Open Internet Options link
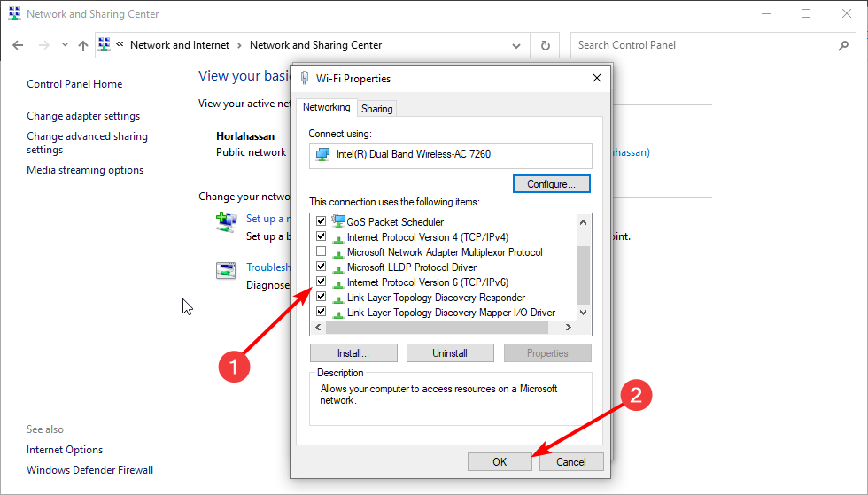 (x=65, y=450)
